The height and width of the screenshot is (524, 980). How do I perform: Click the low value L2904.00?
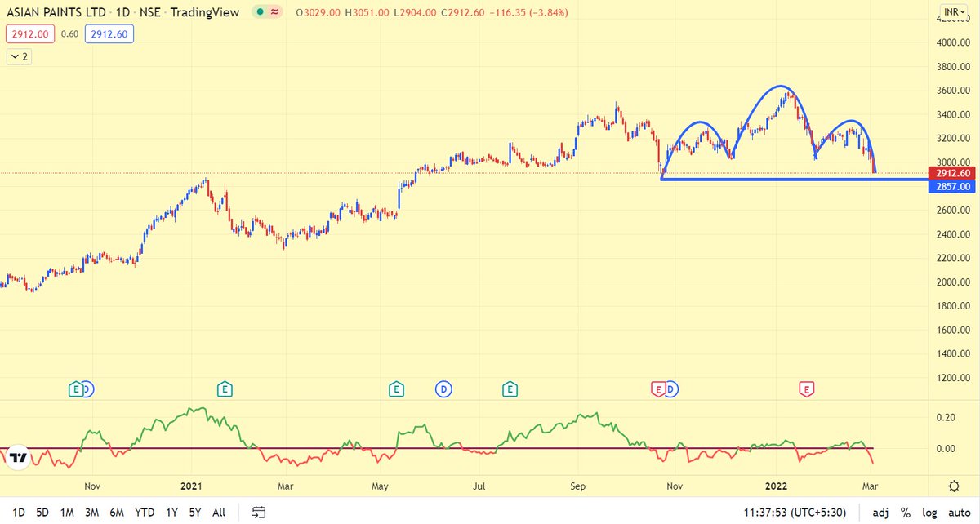(416, 12)
